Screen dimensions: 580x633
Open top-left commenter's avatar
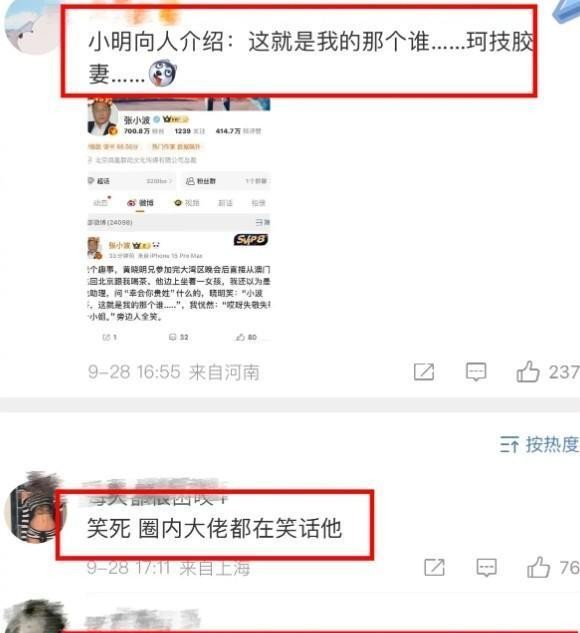(x=32, y=27)
